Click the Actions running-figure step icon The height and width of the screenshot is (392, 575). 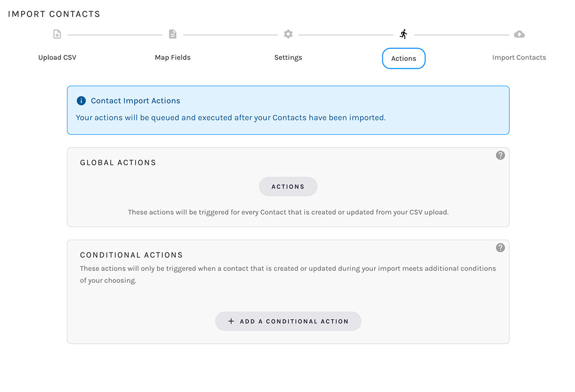tap(403, 34)
